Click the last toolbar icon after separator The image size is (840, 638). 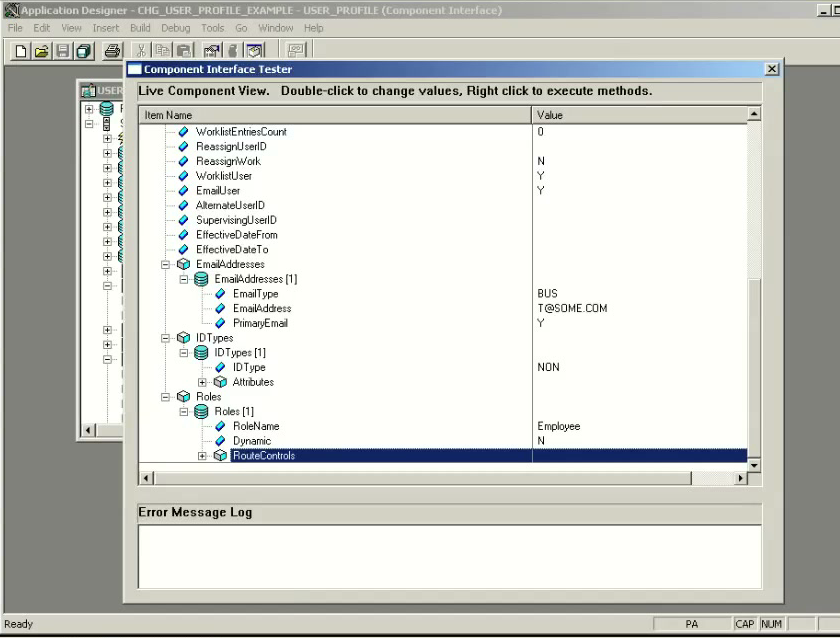click(295, 51)
